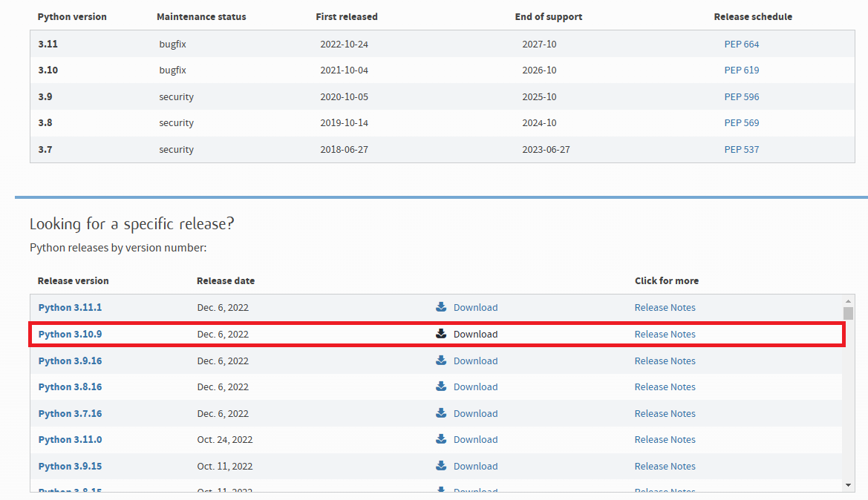Open the Python 3.9.16 release page

(70, 361)
